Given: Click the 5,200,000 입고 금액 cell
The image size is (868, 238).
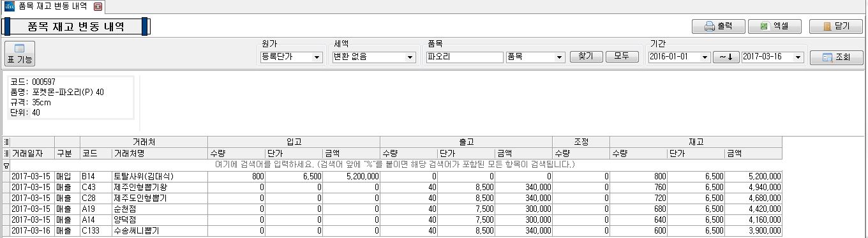Looking at the screenshot, I should coord(351,175).
